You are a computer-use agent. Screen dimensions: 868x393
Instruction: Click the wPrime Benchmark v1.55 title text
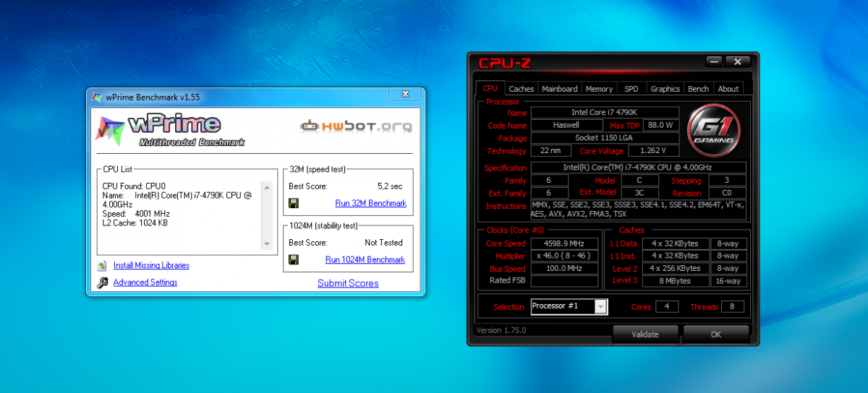coord(153,97)
